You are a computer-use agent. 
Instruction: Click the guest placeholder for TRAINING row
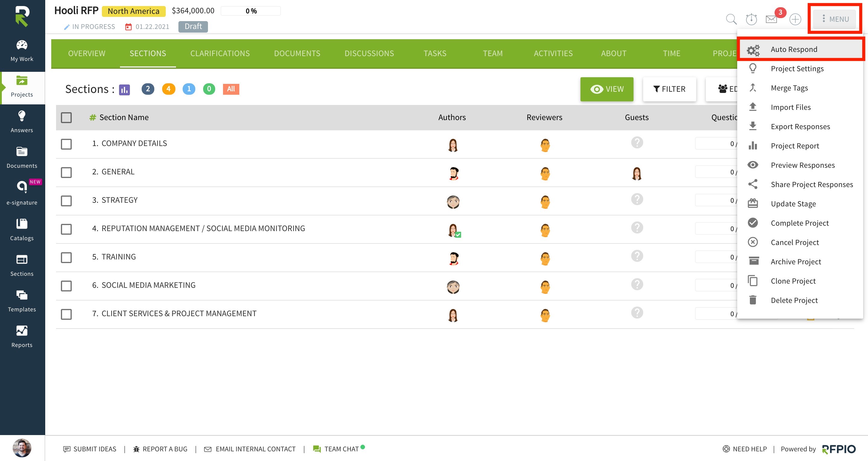click(637, 256)
